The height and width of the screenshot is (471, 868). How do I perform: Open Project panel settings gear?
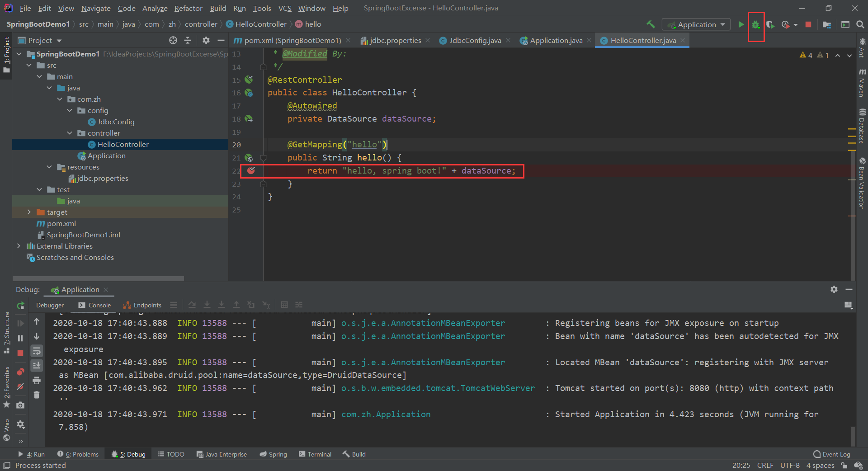pyautogui.click(x=206, y=40)
